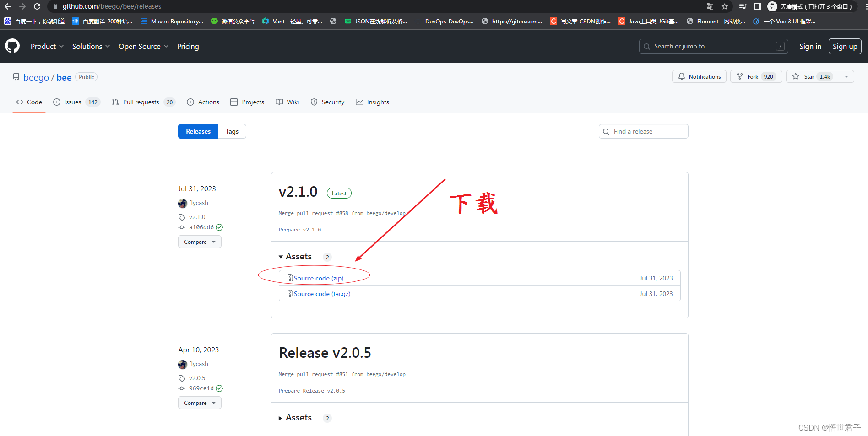Open the Element bookmark
Screen dimensions: 868x436
point(716,21)
